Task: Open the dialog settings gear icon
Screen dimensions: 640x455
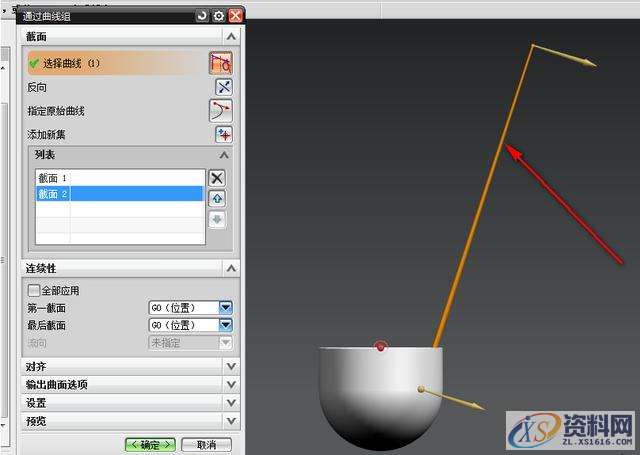Action: point(219,16)
